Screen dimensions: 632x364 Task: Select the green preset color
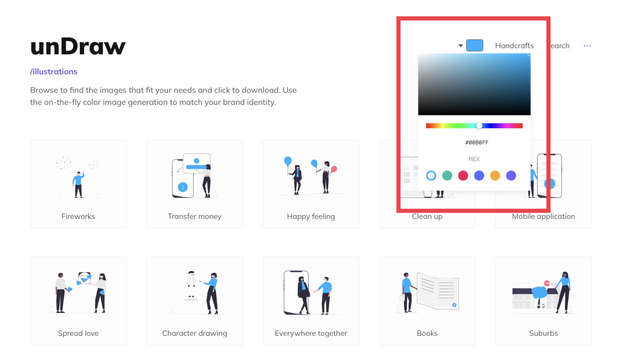pyautogui.click(x=447, y=176)
